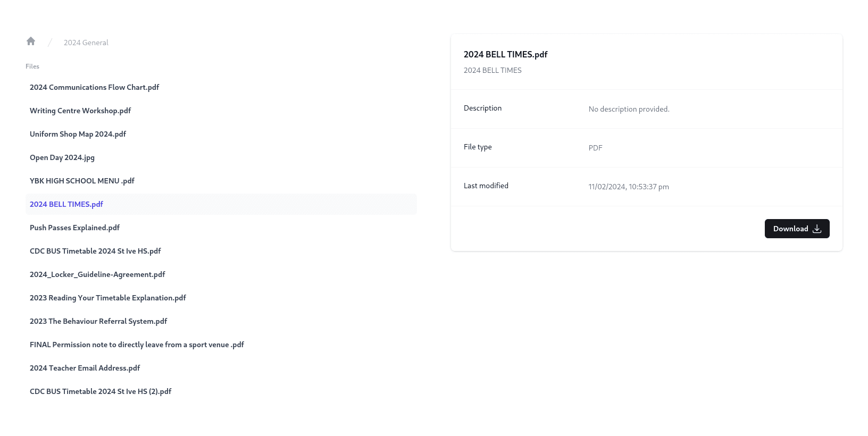Open the Open Day 2024.jpg file

62,157
